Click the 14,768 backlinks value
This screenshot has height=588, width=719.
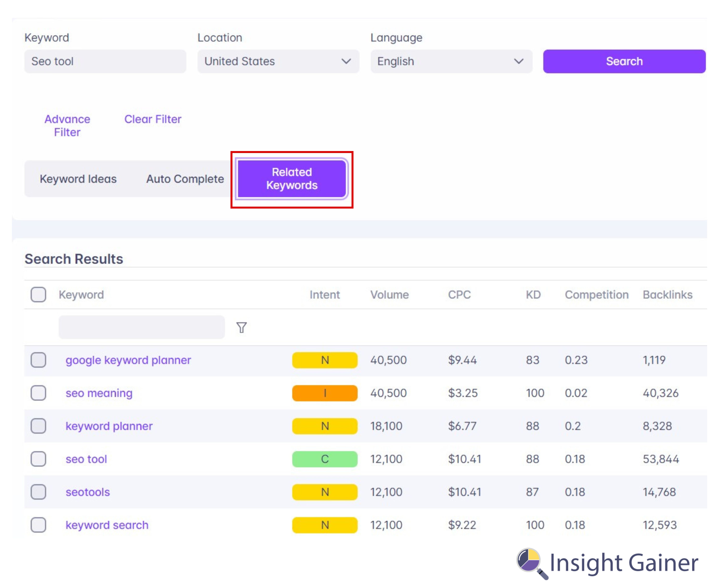659,492
